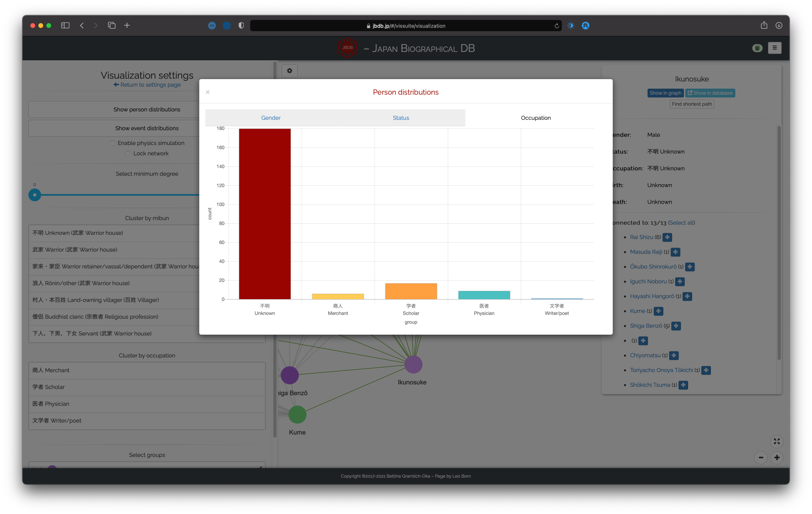Click the JBDB logo
812x514 pixels.
coord(347,48)
